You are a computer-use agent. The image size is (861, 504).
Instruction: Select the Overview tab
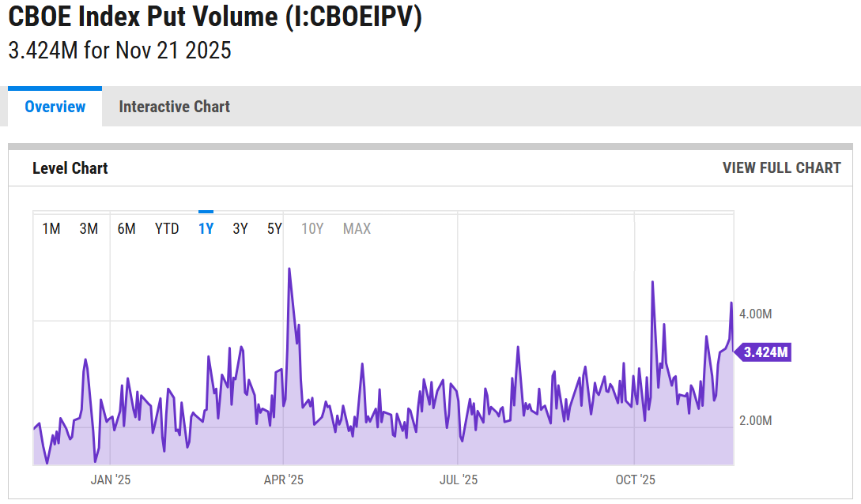pyautogui.click(x=55, y=107)
